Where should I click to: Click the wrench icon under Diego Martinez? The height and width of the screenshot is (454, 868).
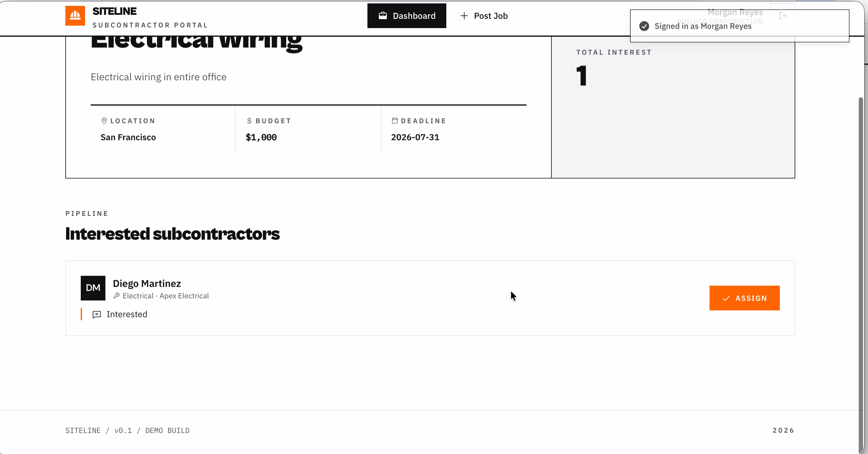[x=117, y=295]
